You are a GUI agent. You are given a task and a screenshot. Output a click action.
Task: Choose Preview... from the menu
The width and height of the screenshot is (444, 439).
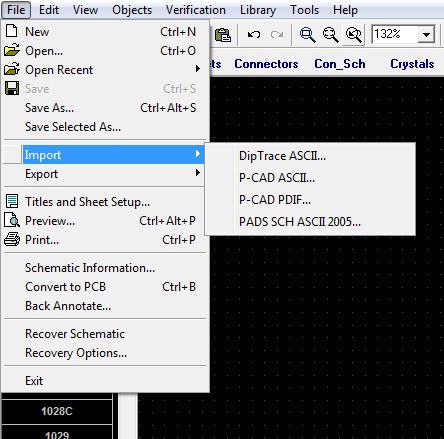point(105,221)
